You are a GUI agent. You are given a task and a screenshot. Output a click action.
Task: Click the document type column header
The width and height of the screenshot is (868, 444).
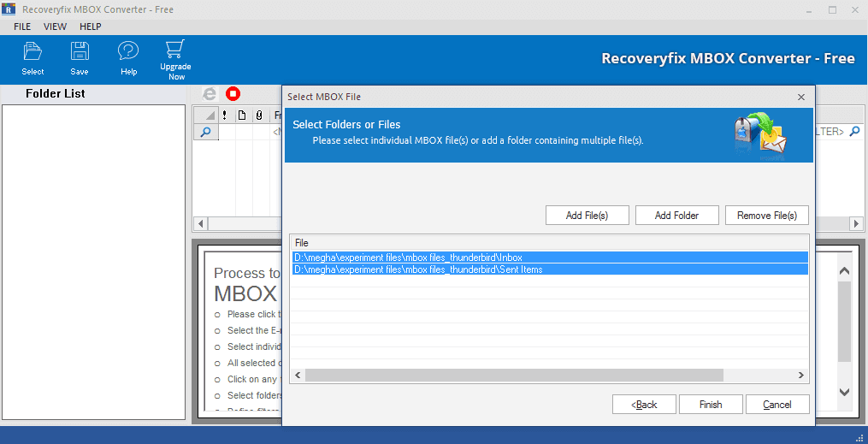[241, 115]
